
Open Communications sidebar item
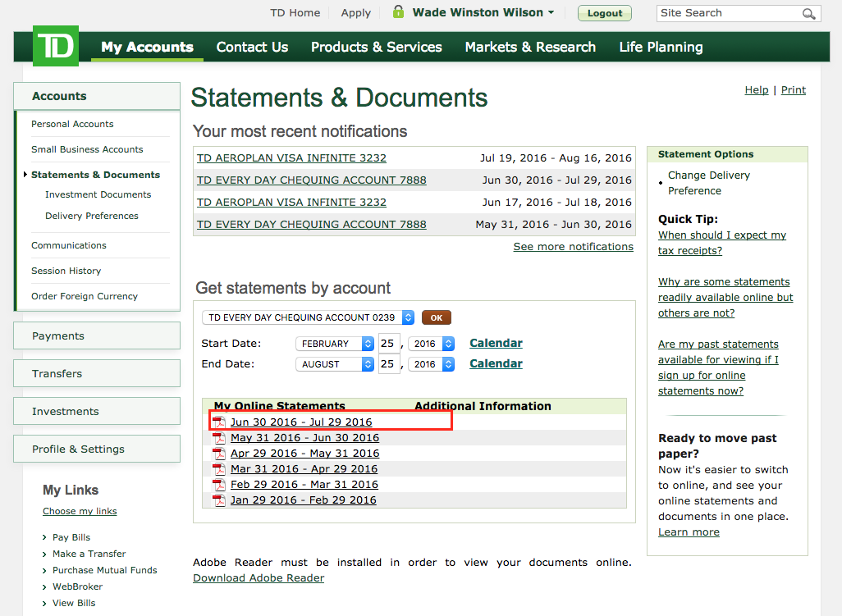pos(69,245)
